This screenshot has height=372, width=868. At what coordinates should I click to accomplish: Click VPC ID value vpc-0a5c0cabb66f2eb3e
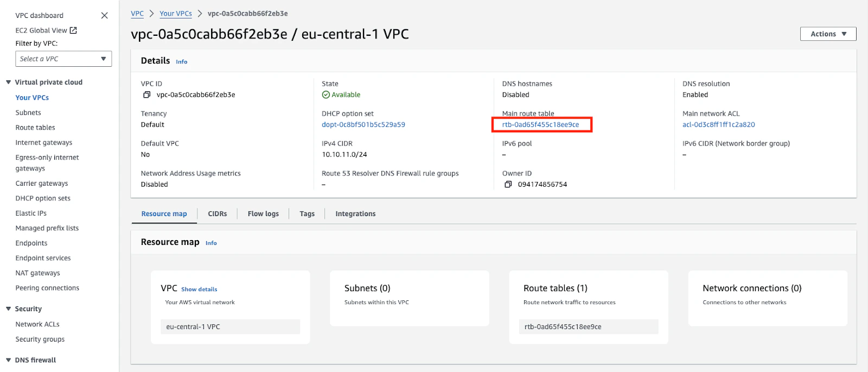[196, 95]
